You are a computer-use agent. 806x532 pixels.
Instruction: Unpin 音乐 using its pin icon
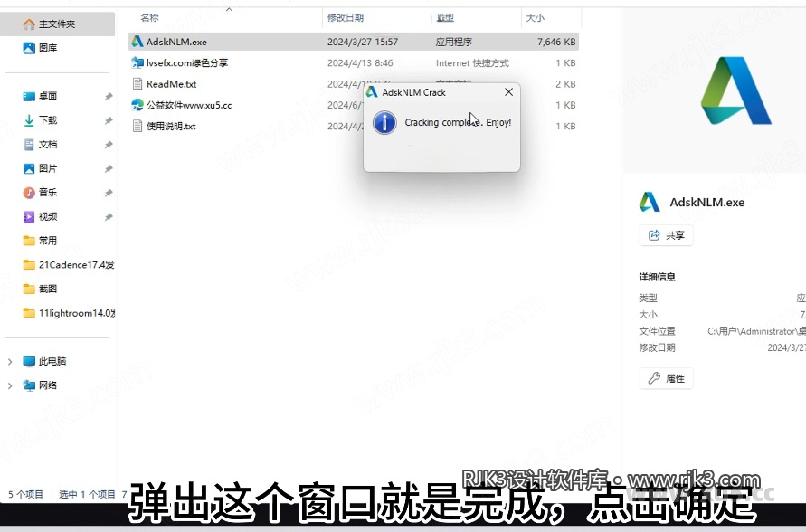(109, 193)
